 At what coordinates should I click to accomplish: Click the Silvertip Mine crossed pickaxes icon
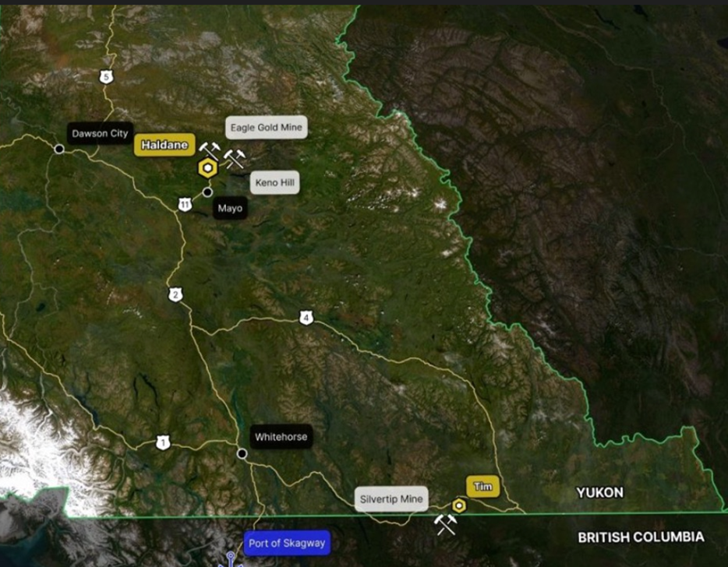pos(445,524)
